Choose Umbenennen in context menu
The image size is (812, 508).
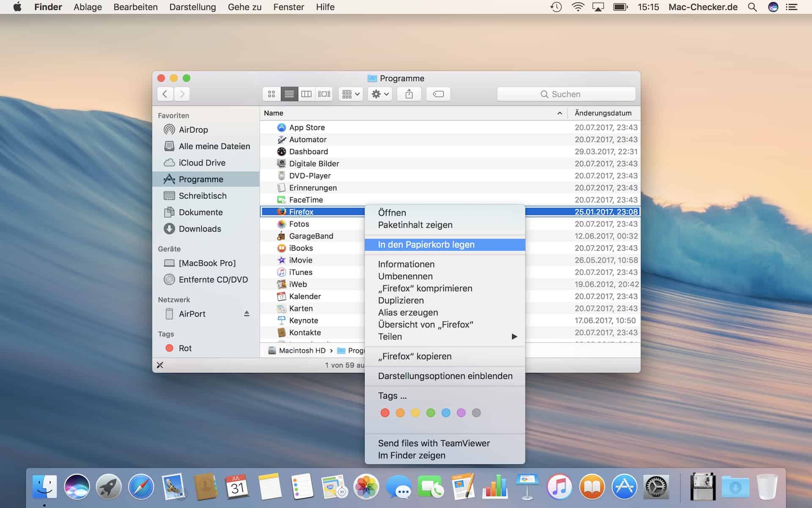point(445,276)
